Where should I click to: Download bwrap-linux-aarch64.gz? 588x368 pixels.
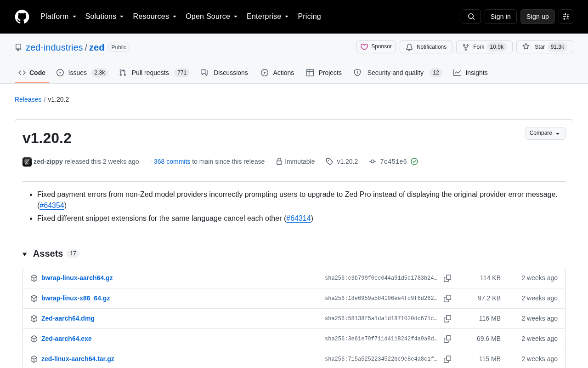point(77,278)
